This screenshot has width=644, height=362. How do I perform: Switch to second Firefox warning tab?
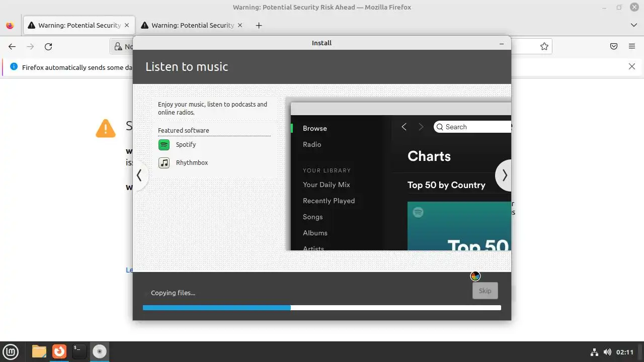tap(192, 25)
